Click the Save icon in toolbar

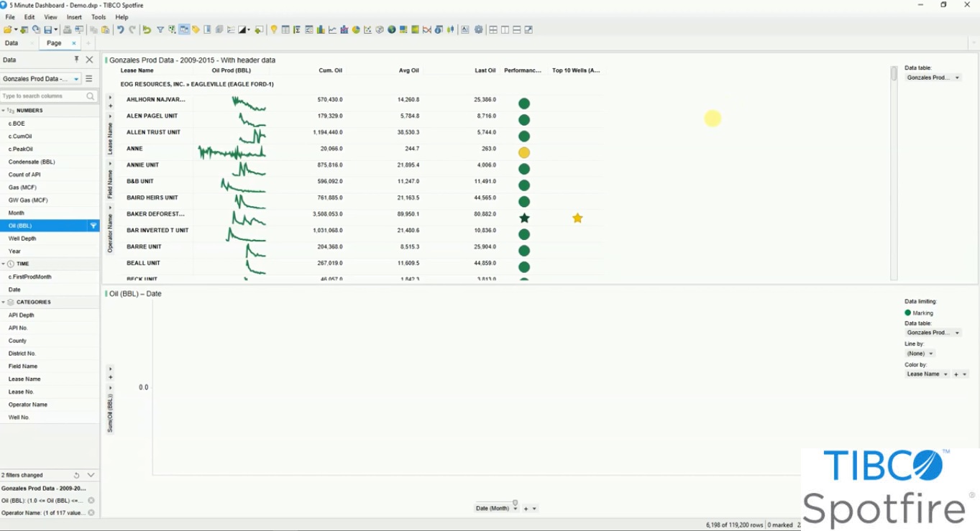click(x=47, y=29)
